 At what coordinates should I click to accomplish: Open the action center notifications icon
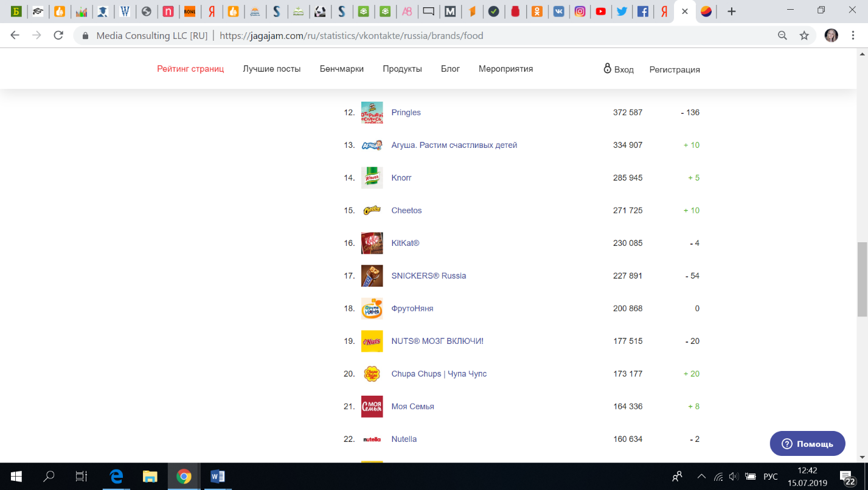pos(847,477)
